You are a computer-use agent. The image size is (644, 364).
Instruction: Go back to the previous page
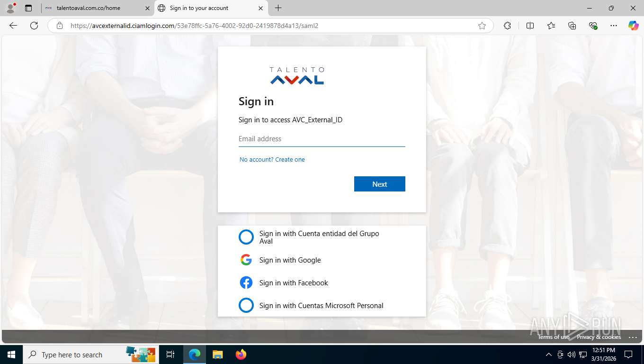13,26
